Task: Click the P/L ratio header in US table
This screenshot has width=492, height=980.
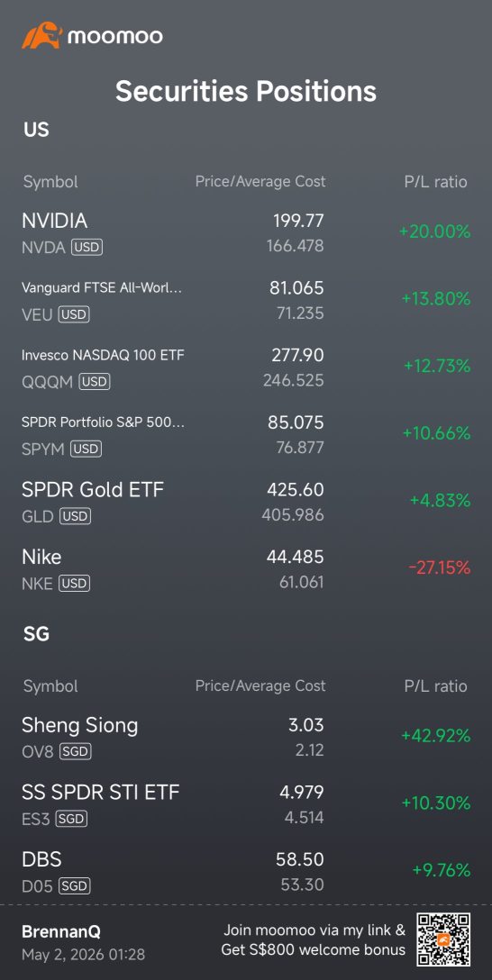Action: point(436,182)
